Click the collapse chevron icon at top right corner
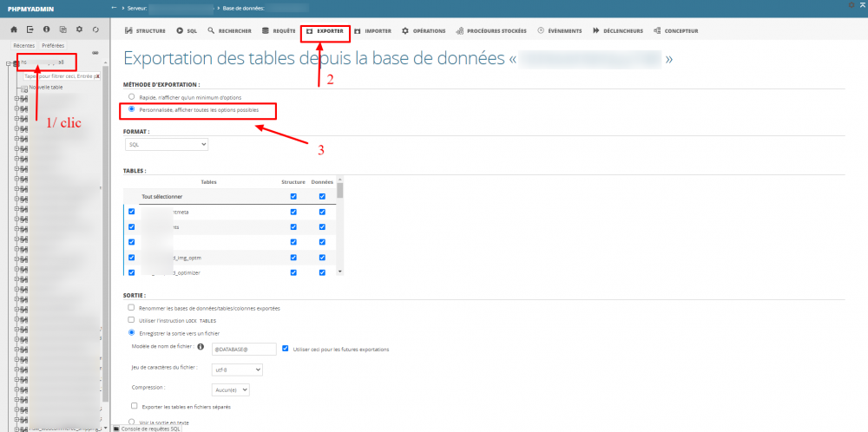 click(863, 3)
